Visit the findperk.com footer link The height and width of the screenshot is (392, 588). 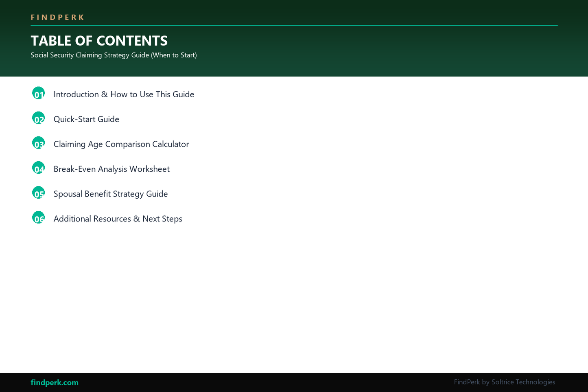click(55, 383)
